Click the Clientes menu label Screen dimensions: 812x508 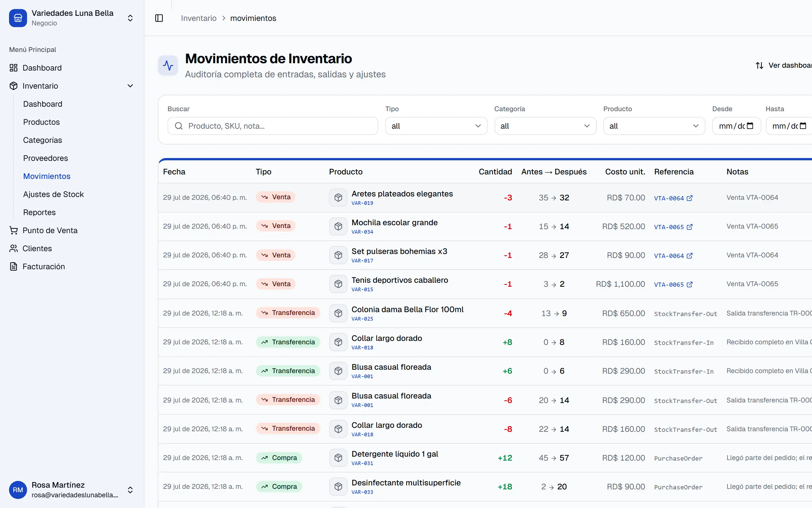coord(37,249)
